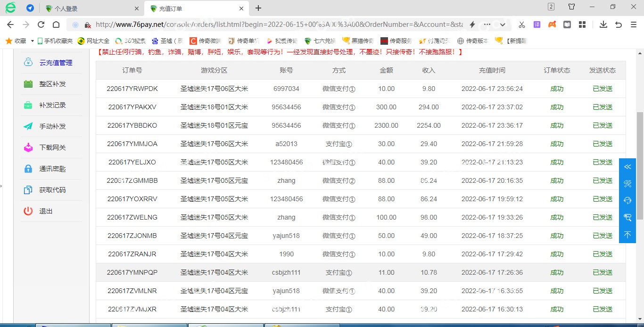Open 补发记录 in the sidebar
The image size is (644, 327).
pos(52,105)
